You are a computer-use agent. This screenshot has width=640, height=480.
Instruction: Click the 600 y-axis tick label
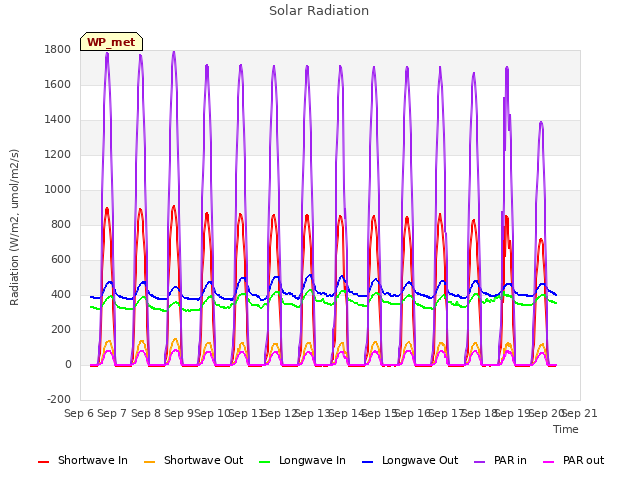tap(61, 260)
